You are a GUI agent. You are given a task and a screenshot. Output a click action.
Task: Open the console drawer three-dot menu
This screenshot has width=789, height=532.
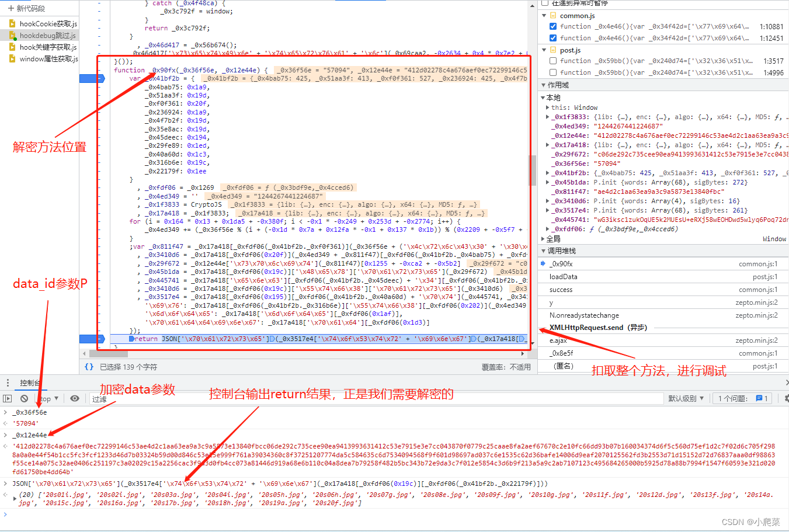[8, 383]
